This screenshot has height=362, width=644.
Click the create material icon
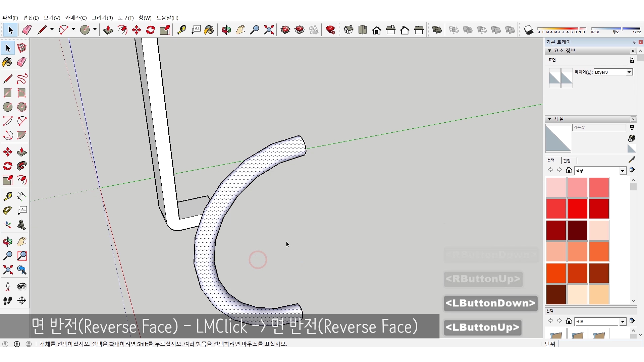click(632, 138)
